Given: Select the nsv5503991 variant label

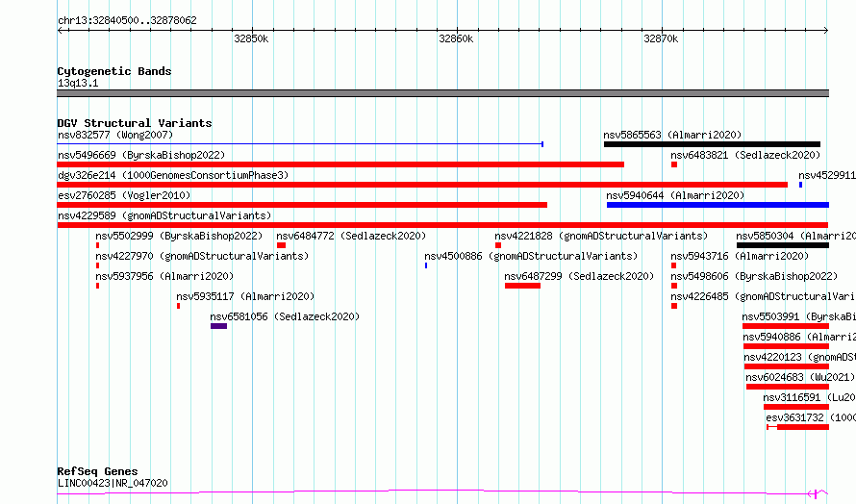Looking at the screenshot, I should tap(798, 316).
